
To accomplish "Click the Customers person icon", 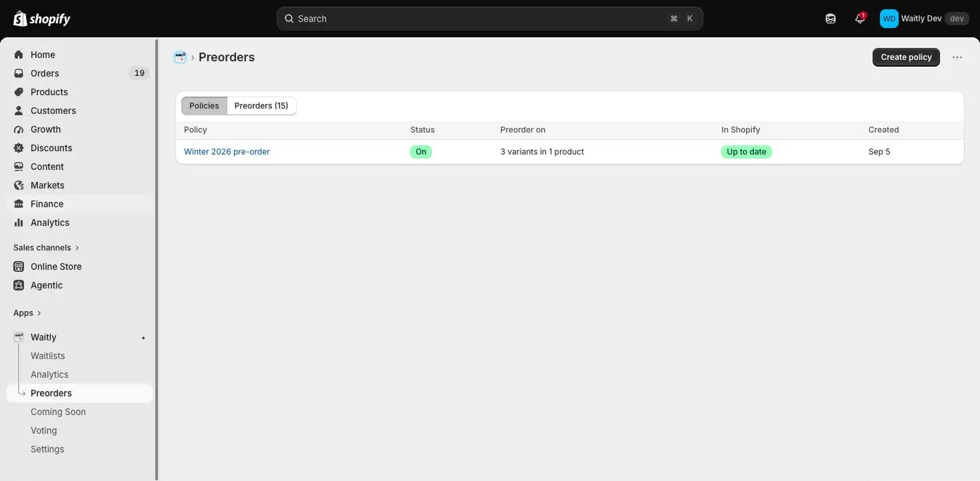I will coord(19,111).
